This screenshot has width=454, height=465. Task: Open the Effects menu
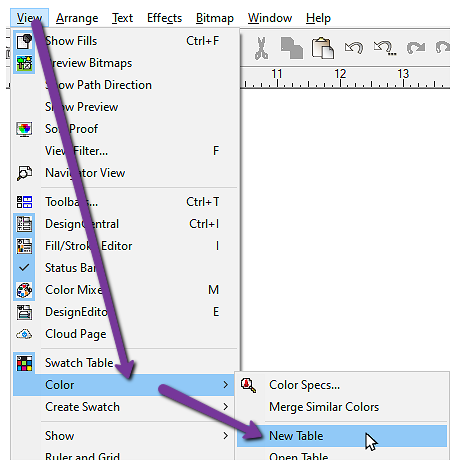click(x=164, y=18)
